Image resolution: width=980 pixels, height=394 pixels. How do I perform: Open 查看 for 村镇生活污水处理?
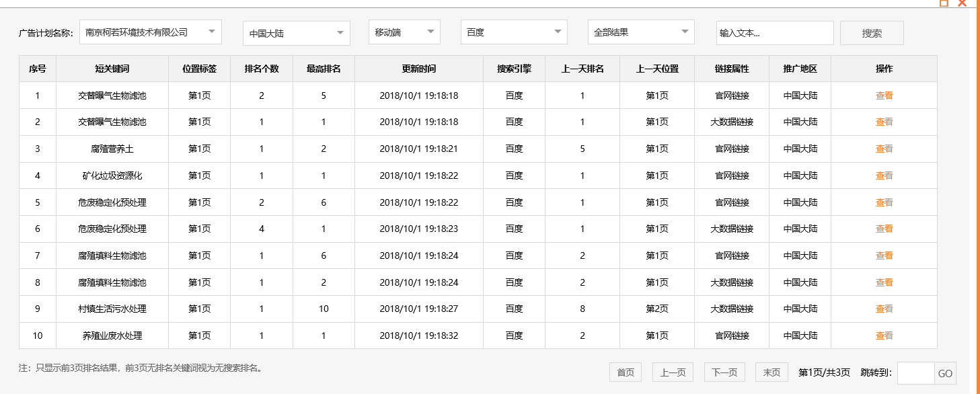click(x=883, y=309)
